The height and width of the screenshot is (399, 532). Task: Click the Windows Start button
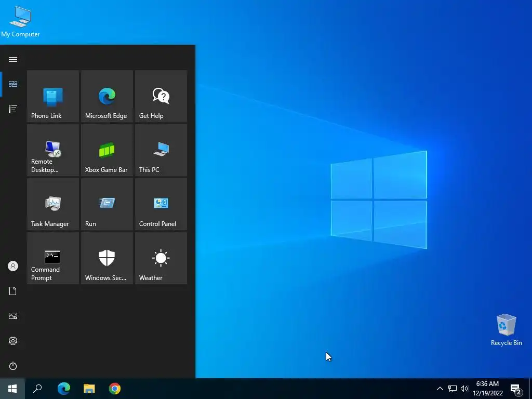click(12, 389)
